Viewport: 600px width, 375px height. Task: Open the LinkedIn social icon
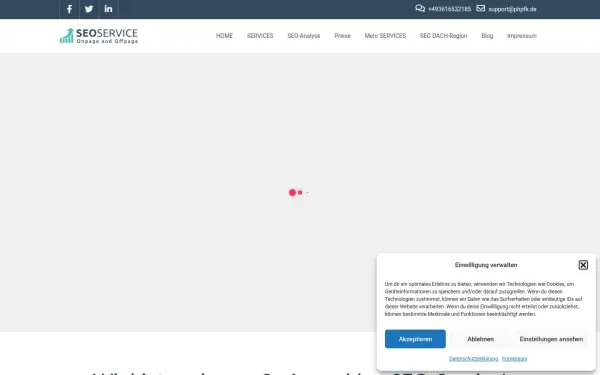coord(109,9)
